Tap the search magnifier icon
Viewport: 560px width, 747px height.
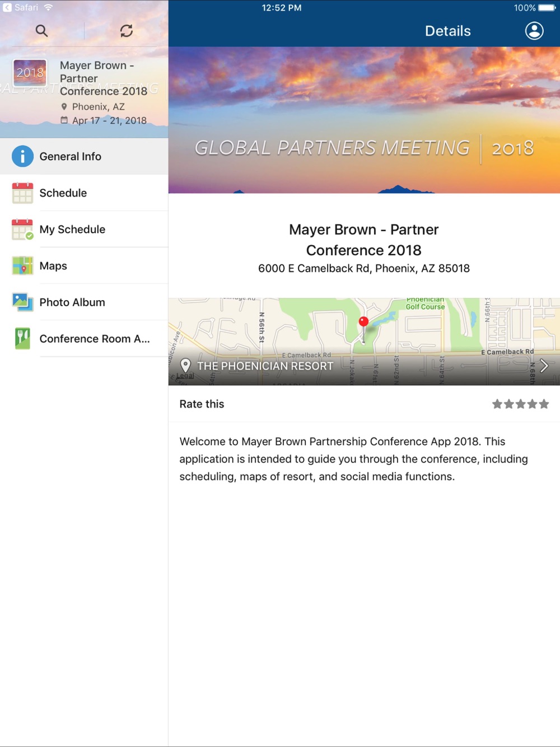coord(41,31)
